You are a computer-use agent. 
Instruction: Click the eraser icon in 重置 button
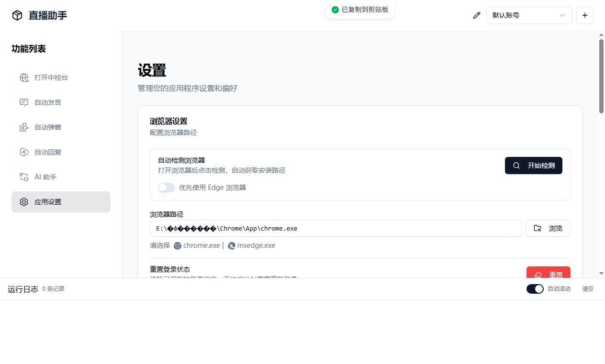point(538,275)
